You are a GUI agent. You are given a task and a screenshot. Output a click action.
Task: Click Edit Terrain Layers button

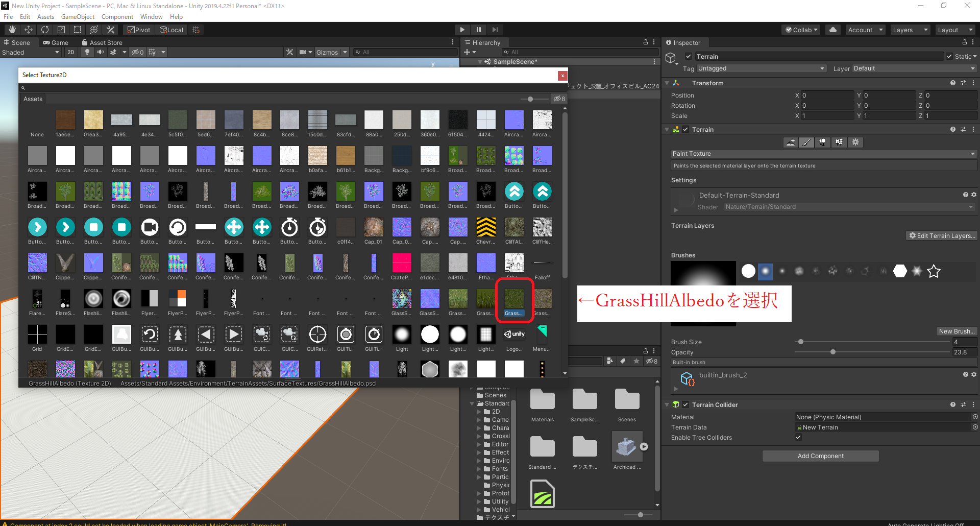[x=942, y=235]
